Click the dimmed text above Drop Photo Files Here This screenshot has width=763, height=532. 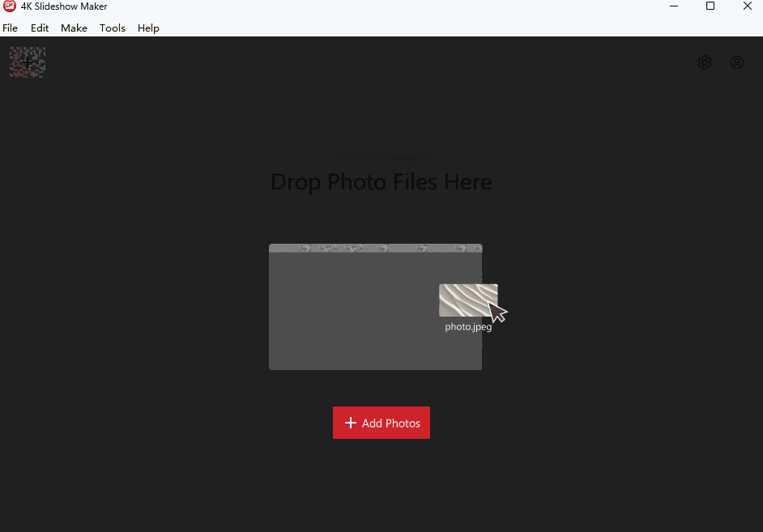(x=381, y=156)
